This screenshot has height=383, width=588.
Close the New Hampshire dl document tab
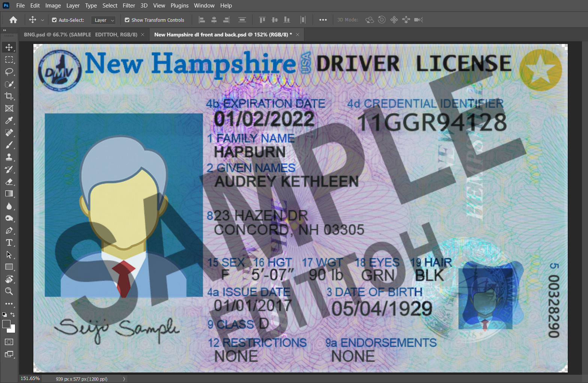click(x=298, y=35)
